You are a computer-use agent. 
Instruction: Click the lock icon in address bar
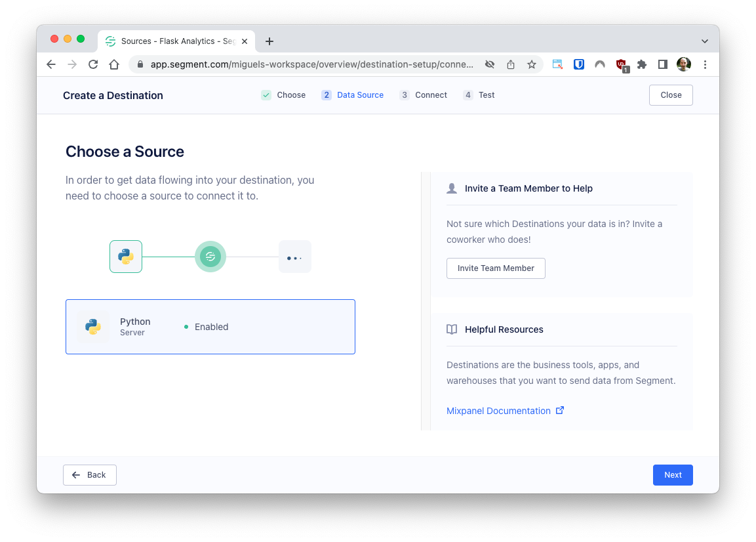[x=140, y=64]
